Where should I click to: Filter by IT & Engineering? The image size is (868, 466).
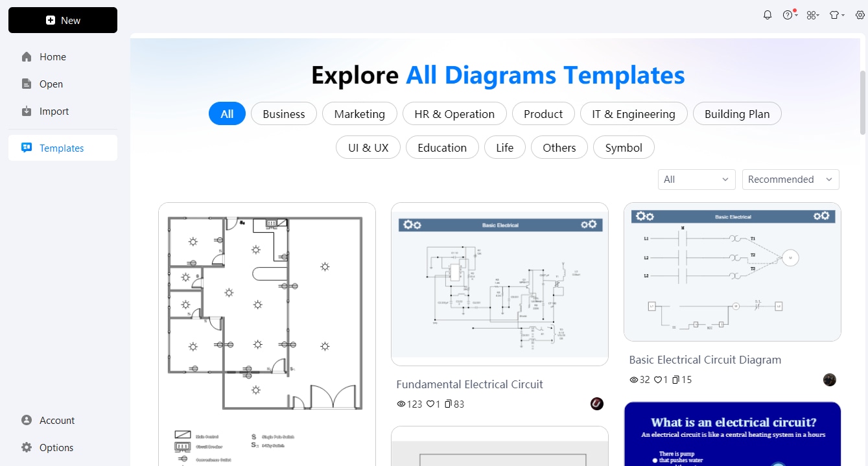pos(633,114)
